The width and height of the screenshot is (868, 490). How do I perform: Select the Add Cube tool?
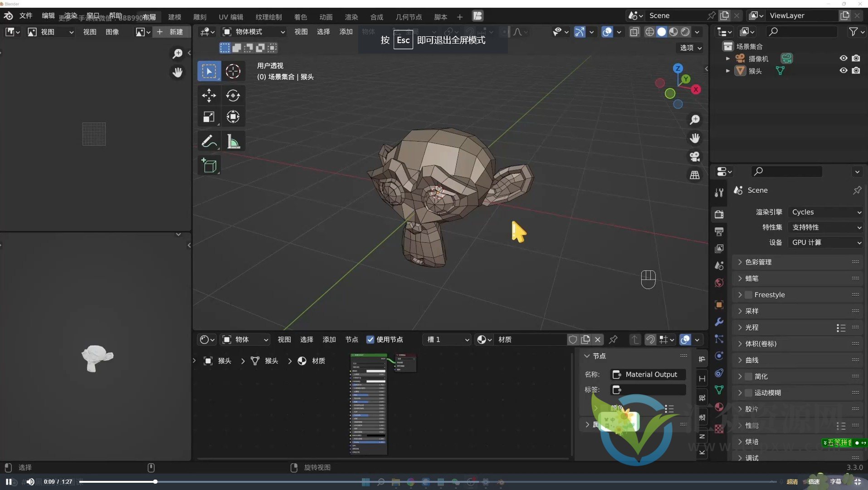click(x=209, y=166)
